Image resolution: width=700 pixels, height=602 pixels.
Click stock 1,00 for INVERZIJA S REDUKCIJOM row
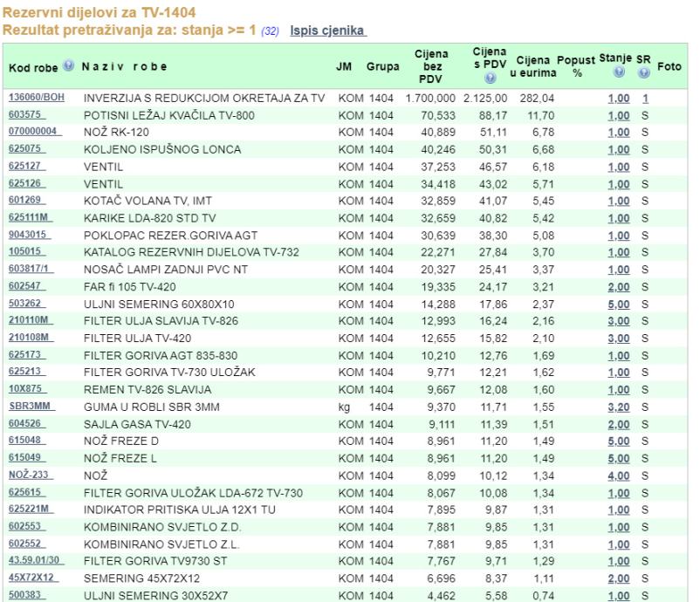(x=619, y=99)
